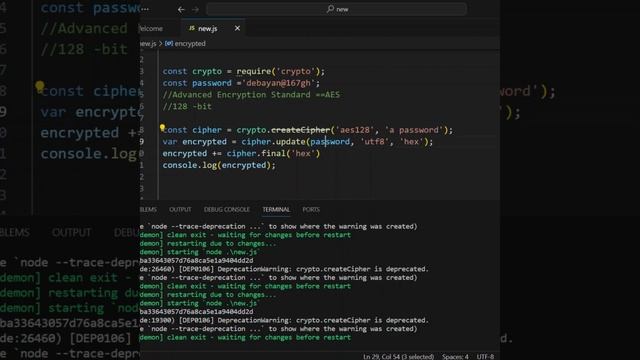Click the 'utf8' string argument
The width and height of the screenshot is (640, 360).
coord(375,142)
